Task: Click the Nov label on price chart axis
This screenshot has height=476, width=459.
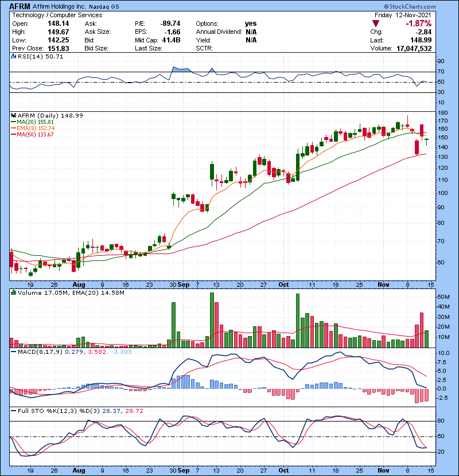Action: (x=383, y=285)
